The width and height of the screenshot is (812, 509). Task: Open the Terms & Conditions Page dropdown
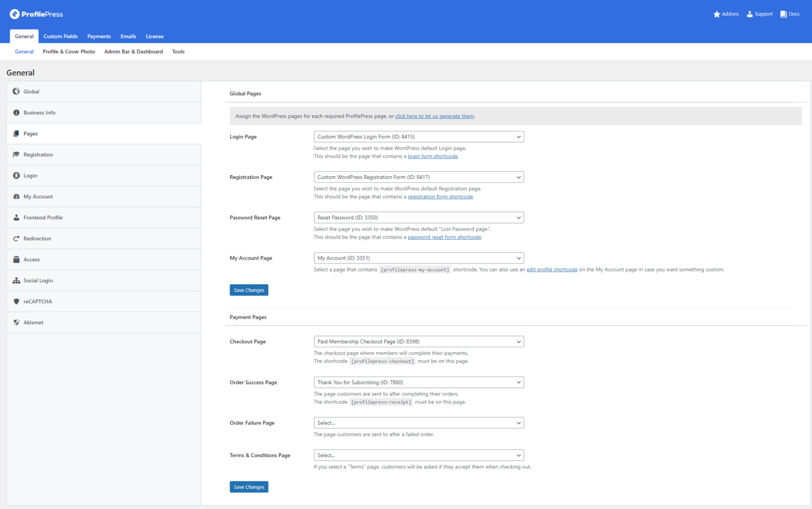(419, 455)
